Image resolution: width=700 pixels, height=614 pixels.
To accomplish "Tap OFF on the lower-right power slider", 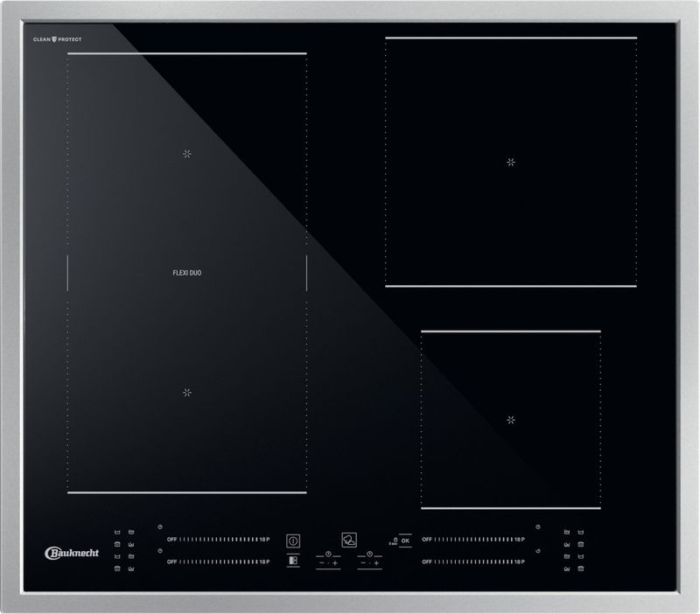I will [427, 562].
